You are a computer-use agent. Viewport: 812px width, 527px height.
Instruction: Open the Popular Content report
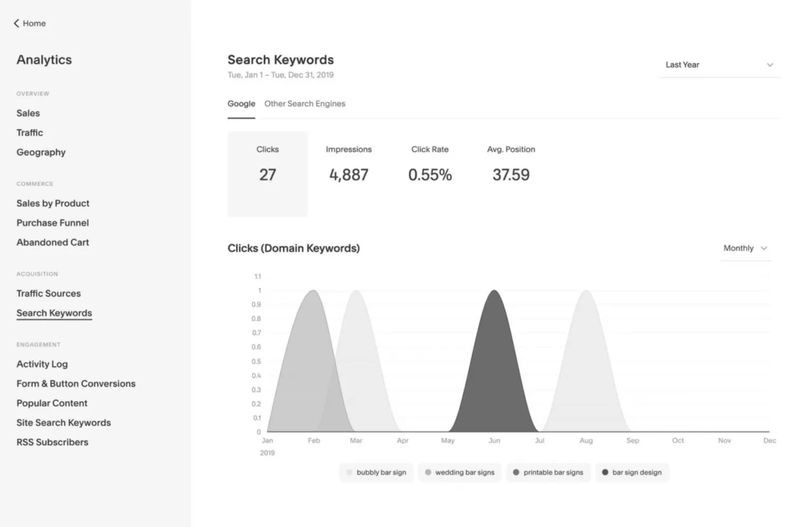(52, 403)
